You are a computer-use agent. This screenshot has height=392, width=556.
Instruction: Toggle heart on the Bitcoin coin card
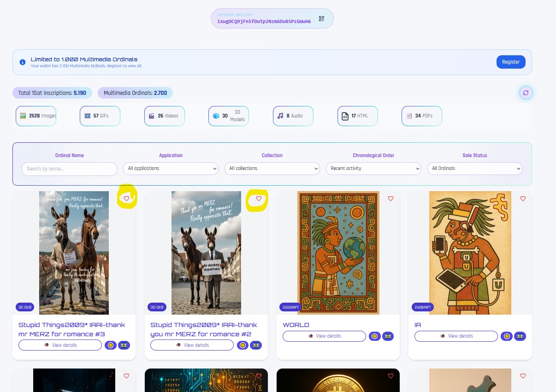(390, 376)
